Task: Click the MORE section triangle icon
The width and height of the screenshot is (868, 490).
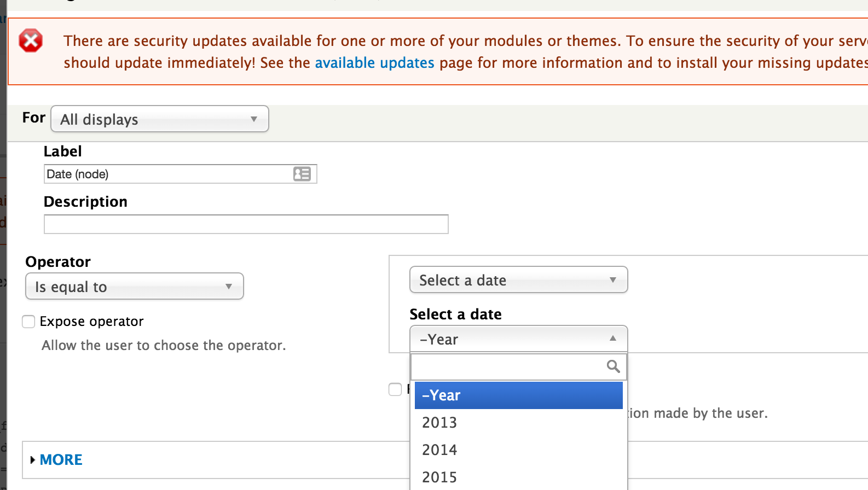Action: pyautogui.click(x=33, y=460)
